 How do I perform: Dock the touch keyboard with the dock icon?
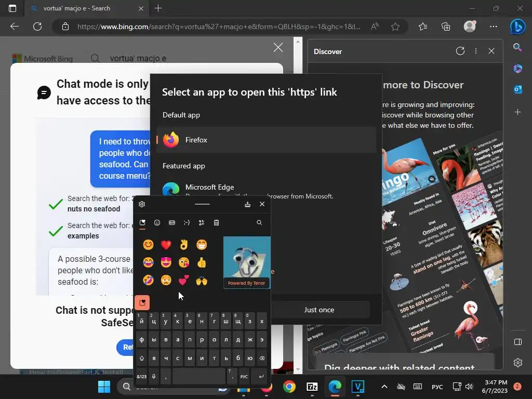(248, 204)
